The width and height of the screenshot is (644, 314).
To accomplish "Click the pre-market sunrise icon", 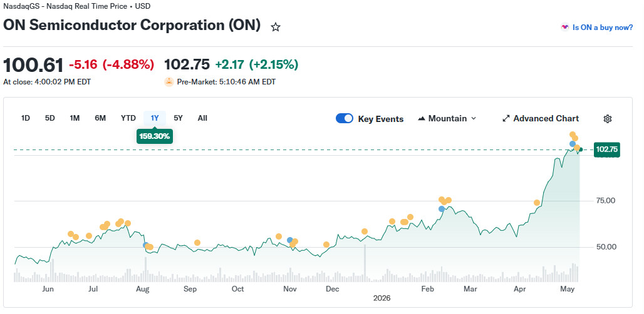I will (x=169, y=81).
